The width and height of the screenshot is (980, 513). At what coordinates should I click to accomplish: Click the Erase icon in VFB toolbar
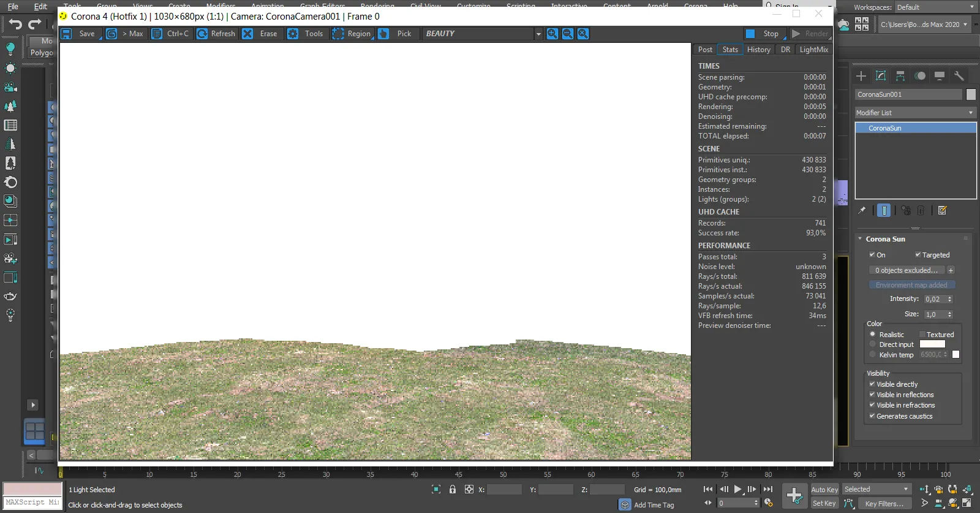point(247,34)
